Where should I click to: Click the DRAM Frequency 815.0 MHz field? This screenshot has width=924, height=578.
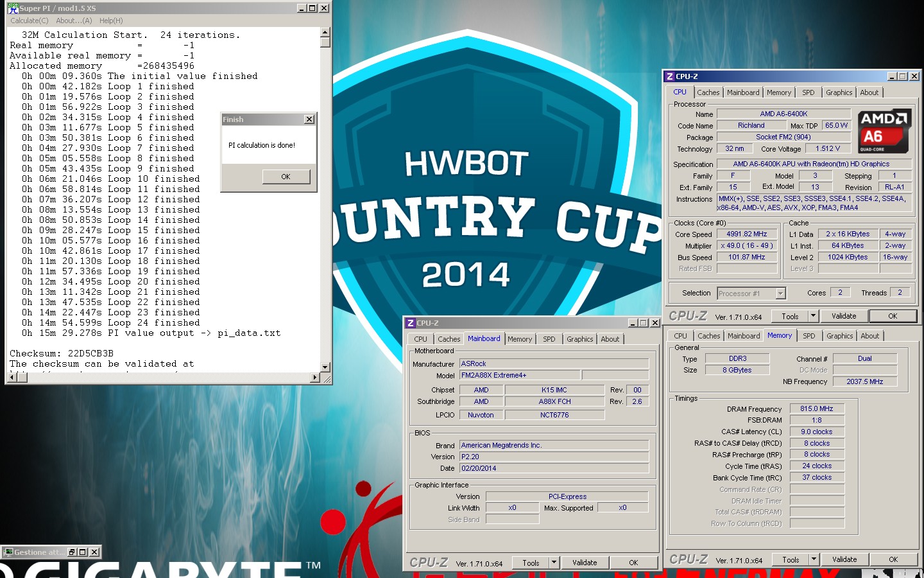(817, 408)
